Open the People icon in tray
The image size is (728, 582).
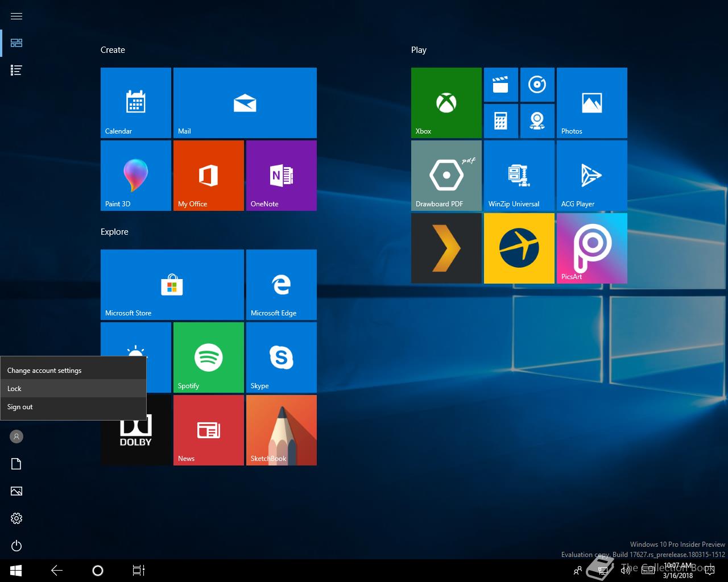[x=578, y=571]
